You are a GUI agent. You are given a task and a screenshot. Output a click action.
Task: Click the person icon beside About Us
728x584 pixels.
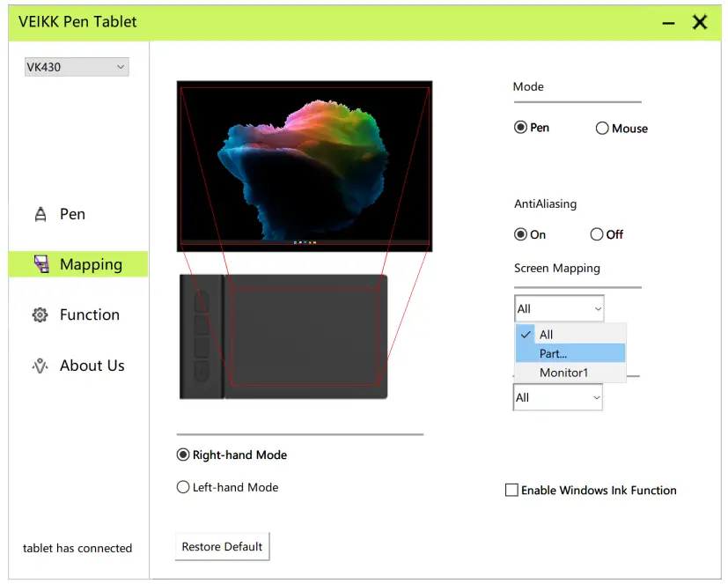40,366
